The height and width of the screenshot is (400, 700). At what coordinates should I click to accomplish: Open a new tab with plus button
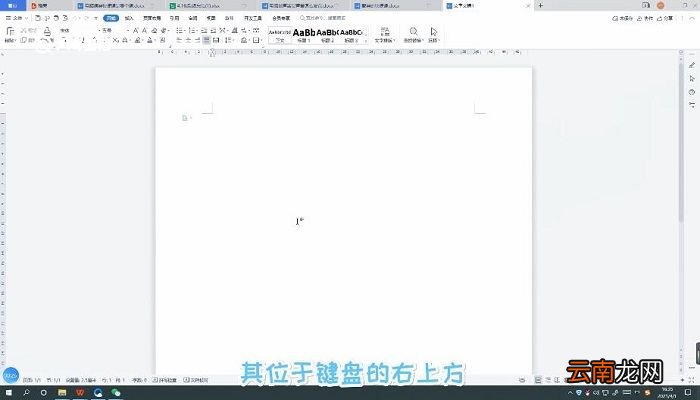tap(541, 5)
